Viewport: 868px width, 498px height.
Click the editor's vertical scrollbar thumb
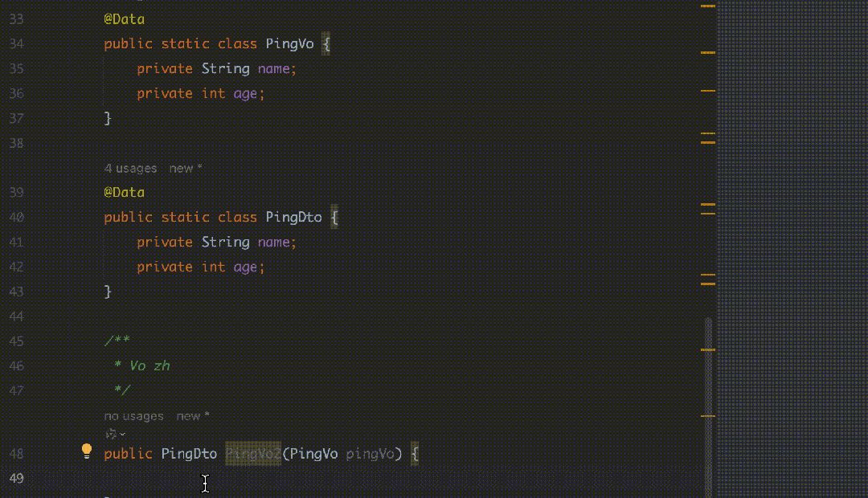point(708,406)
